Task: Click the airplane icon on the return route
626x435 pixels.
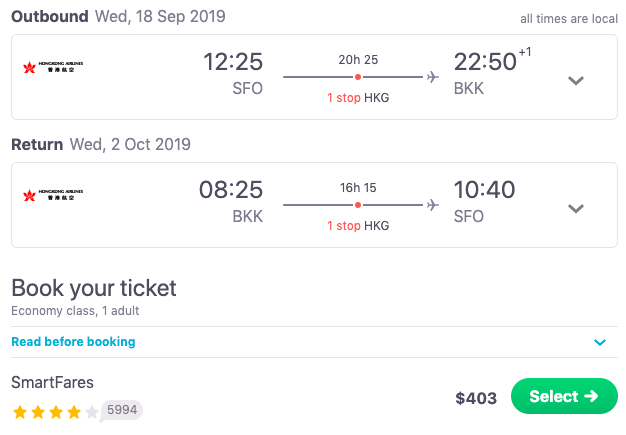Action: click(433, 204)
